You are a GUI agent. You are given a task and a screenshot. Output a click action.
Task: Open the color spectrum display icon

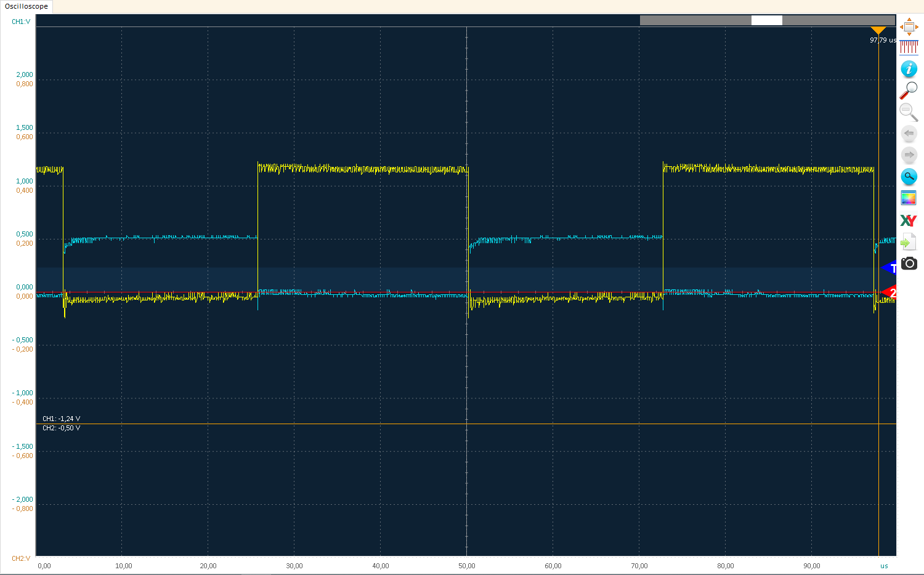[909, 198]
